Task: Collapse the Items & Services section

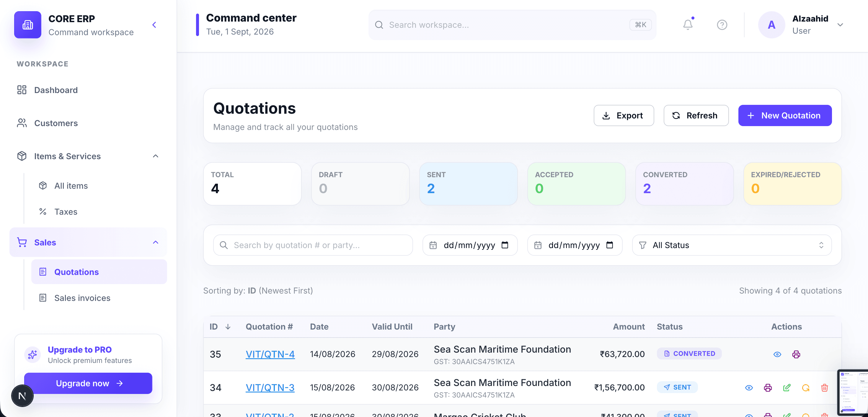Action: pyautogui.click(x=156, y=156)
